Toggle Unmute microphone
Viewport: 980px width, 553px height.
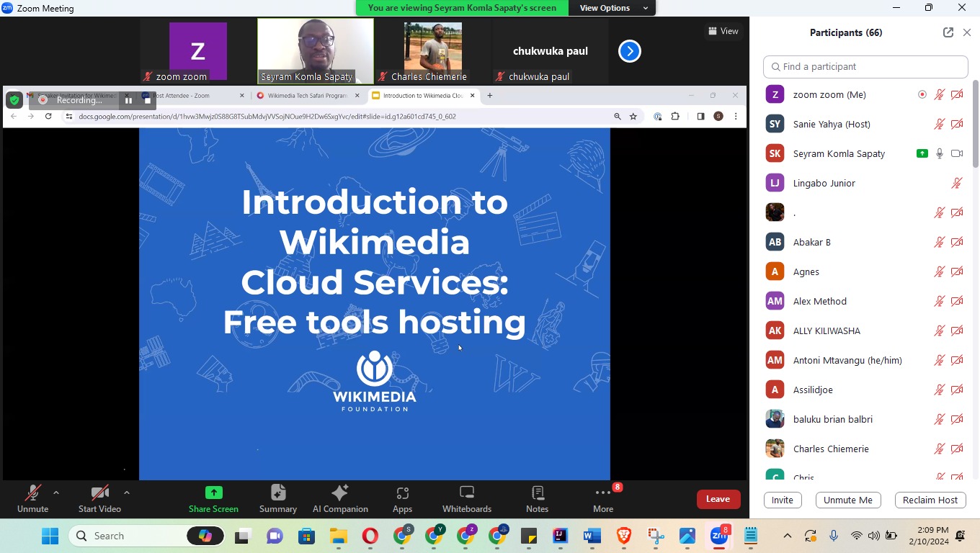(x=32, y=499)
